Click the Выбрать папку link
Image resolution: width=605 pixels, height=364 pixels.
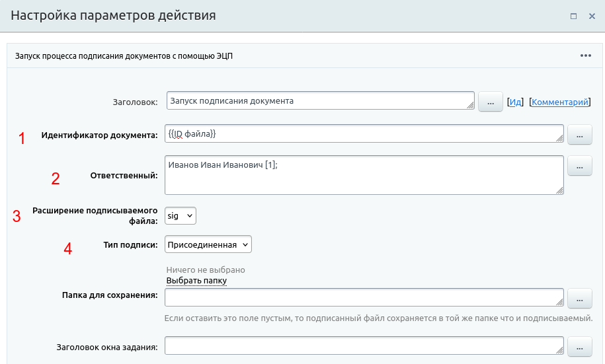[x=196, y=281]
